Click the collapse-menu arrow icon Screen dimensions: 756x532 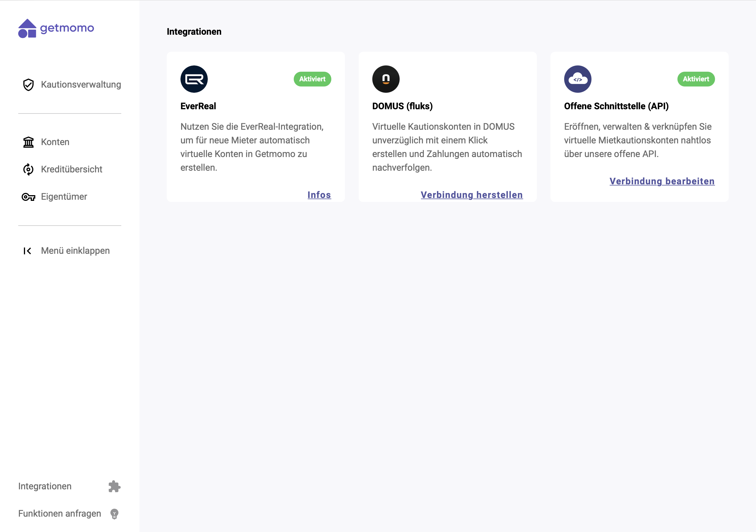pyautogui.click(x=27, y=251)
